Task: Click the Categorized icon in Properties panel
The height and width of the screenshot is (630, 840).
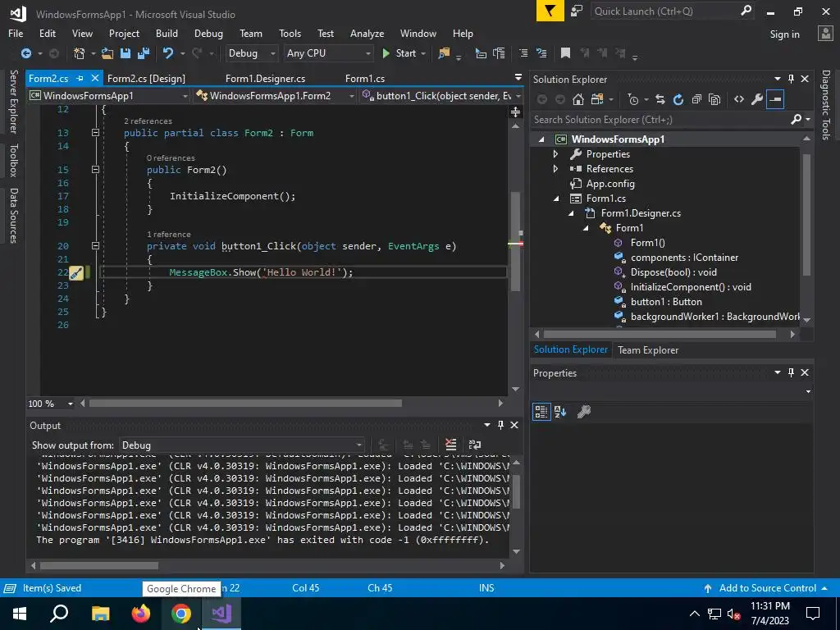Action: 541,412
